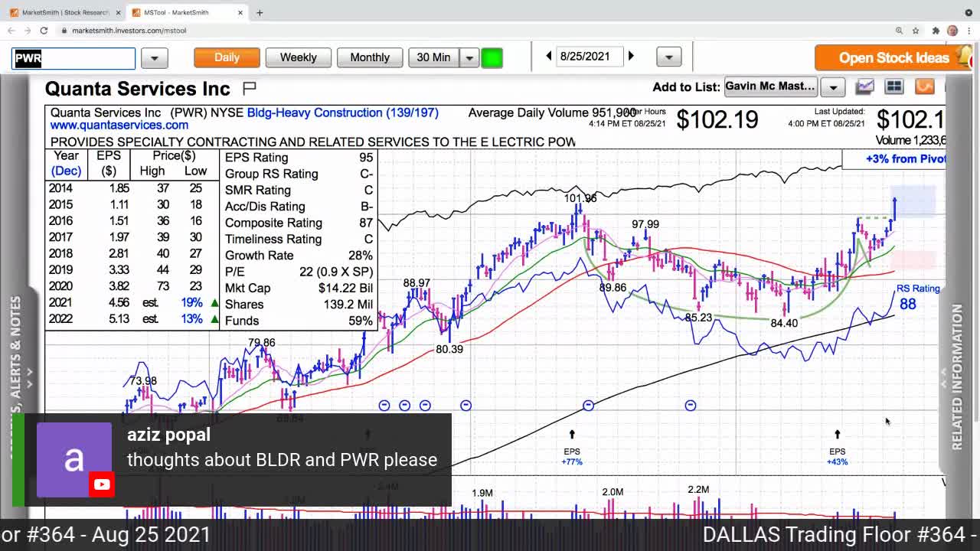Open the www.quantaservices.com link

tap(119, 125)
